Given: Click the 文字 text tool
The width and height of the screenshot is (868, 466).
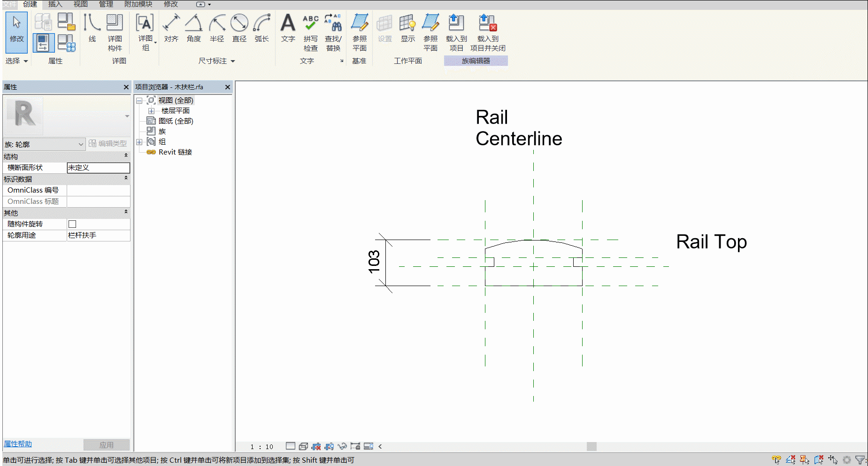Looking at the screenshot, I should click(288, 29).
